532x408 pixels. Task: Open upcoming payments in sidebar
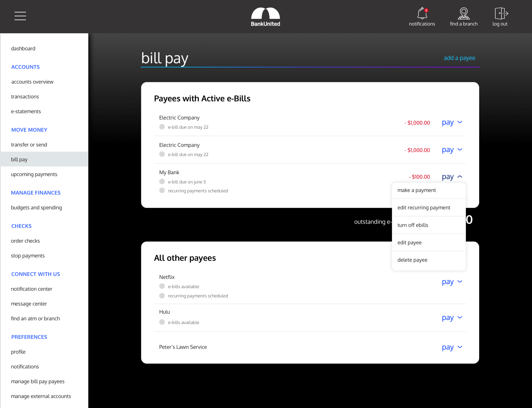(34, 174)
